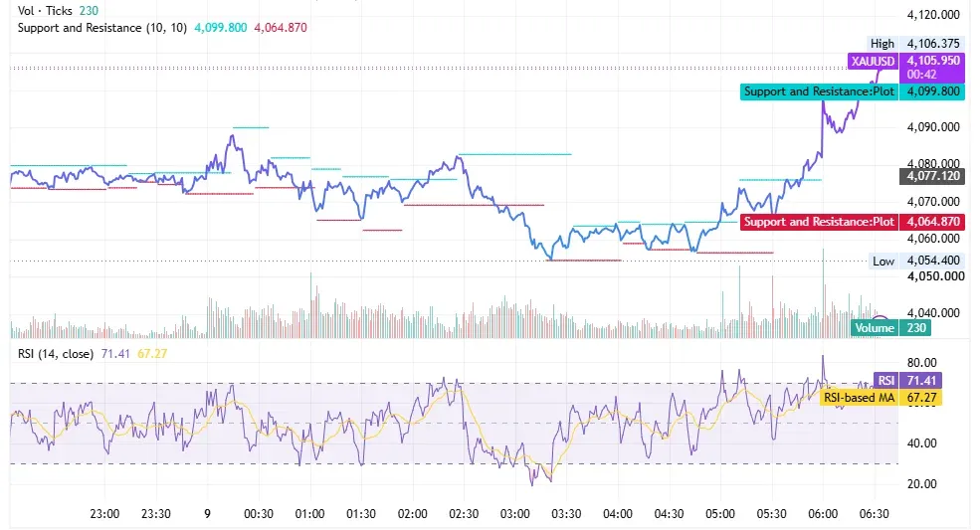
Task: Click the 23:00 time axis label
Action: click(x=104, y=514)
